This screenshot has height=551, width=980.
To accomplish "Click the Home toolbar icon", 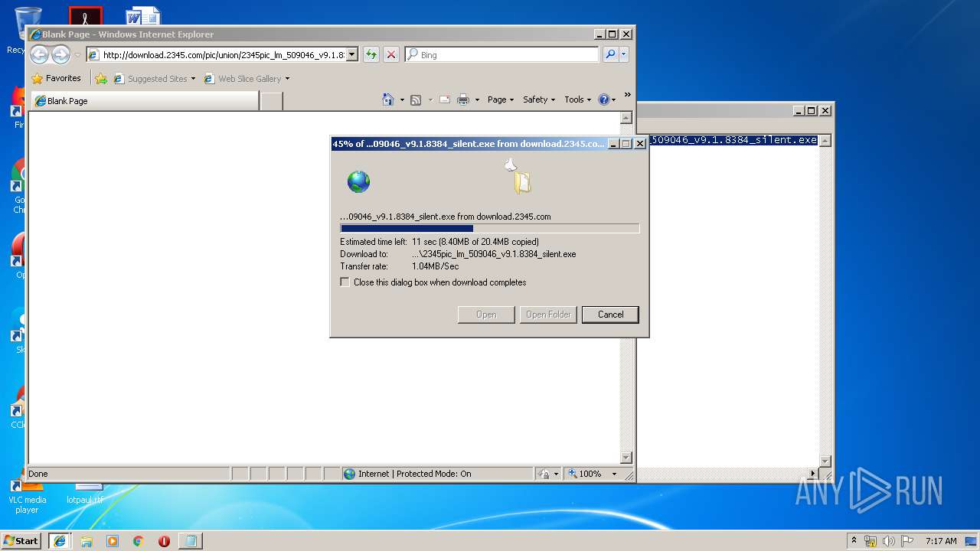I will click(388, 99).
